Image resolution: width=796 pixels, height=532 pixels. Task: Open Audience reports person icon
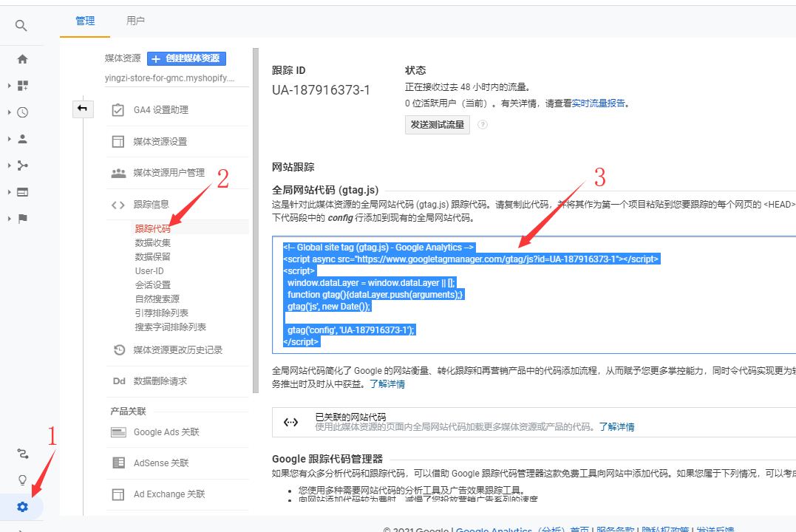pos(22,139)
